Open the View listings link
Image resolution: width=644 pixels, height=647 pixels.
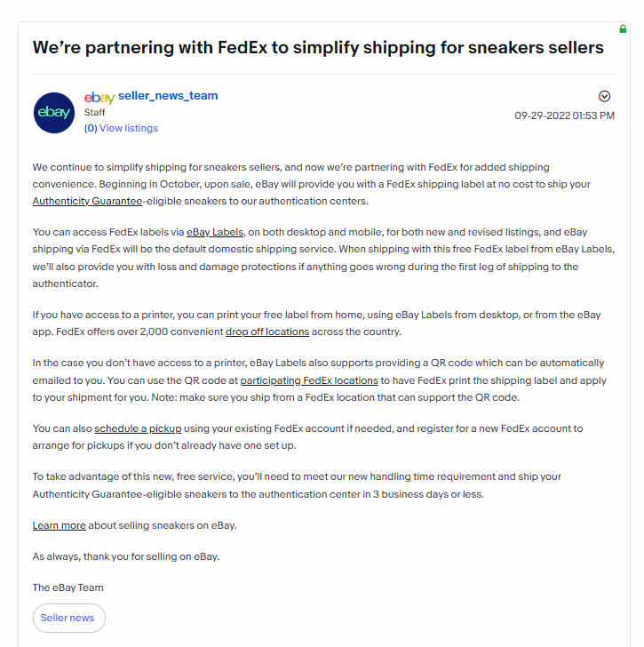pyautogui.click(x=129, y=128)
